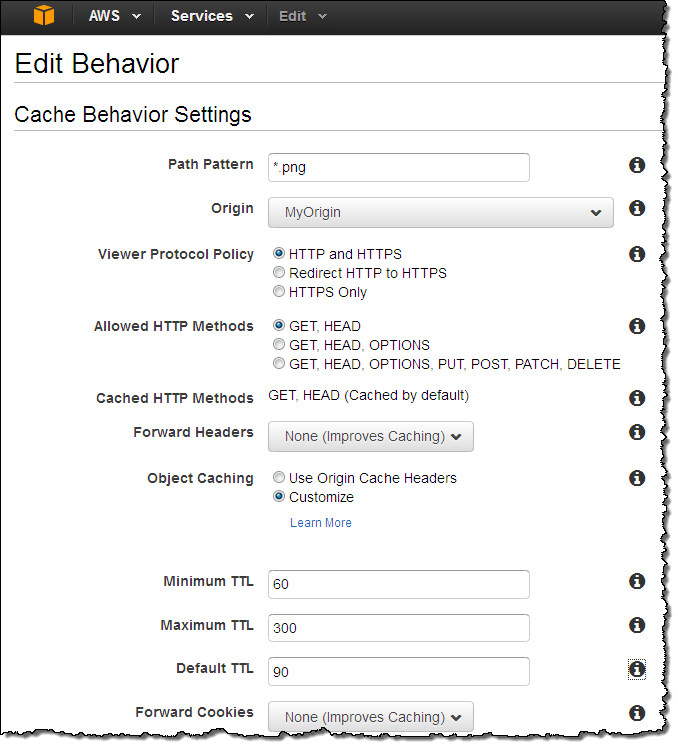Screen dimensions: 678x747
Task: Open the Services menu
Action: coord(212,16)
